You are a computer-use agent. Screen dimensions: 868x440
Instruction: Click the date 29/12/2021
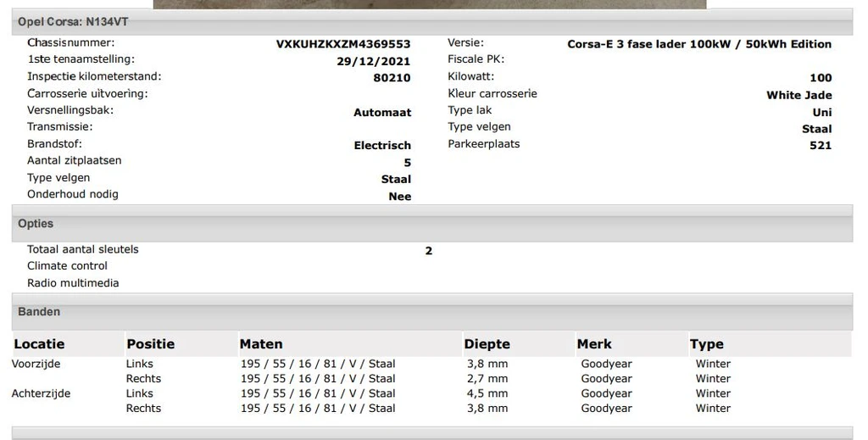coord(374,61)
